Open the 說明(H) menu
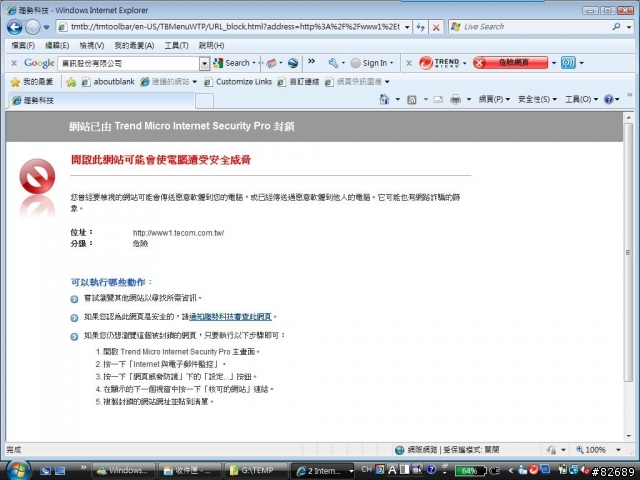640x480 pixels. point(211,46)
